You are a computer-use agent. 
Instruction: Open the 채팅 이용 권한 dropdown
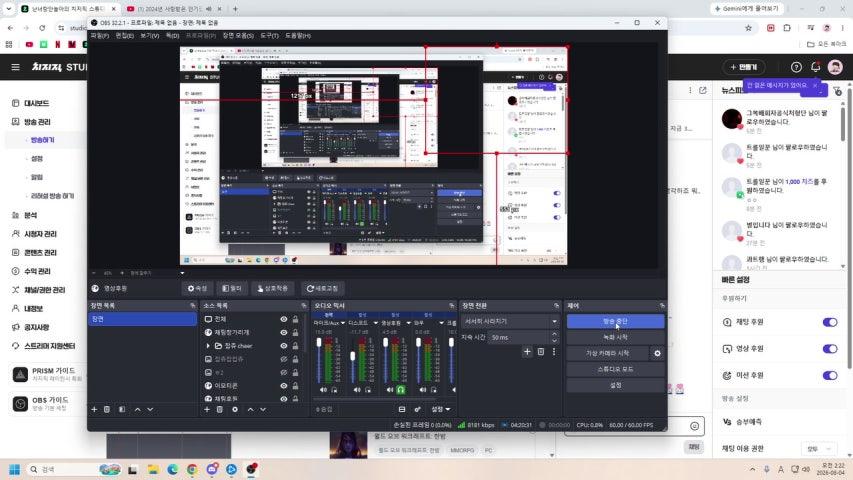pos(819,448)
